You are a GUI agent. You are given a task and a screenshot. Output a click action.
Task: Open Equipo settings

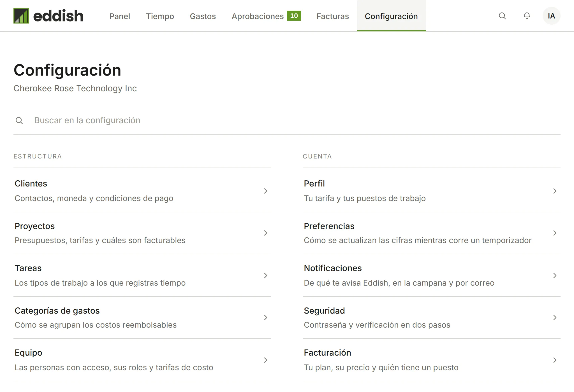click(142, 360)
